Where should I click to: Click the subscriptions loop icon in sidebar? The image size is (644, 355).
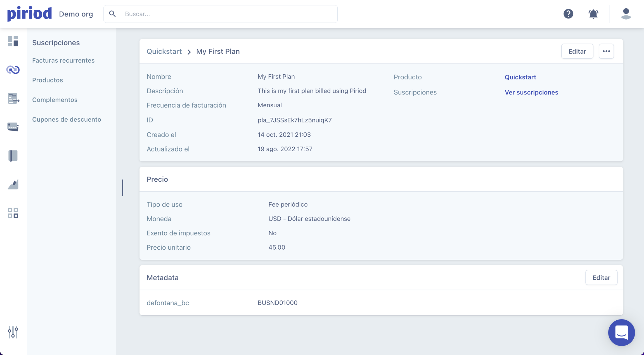point(13,70)
